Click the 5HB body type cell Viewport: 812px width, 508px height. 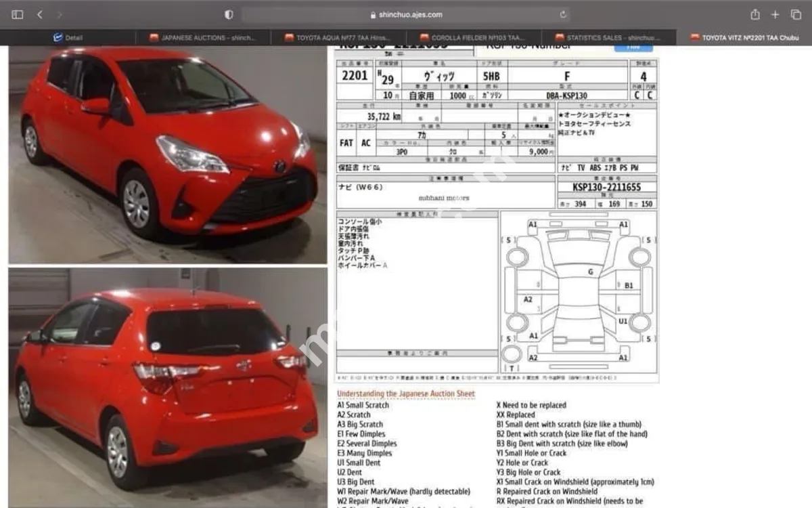tap(491, 77)
